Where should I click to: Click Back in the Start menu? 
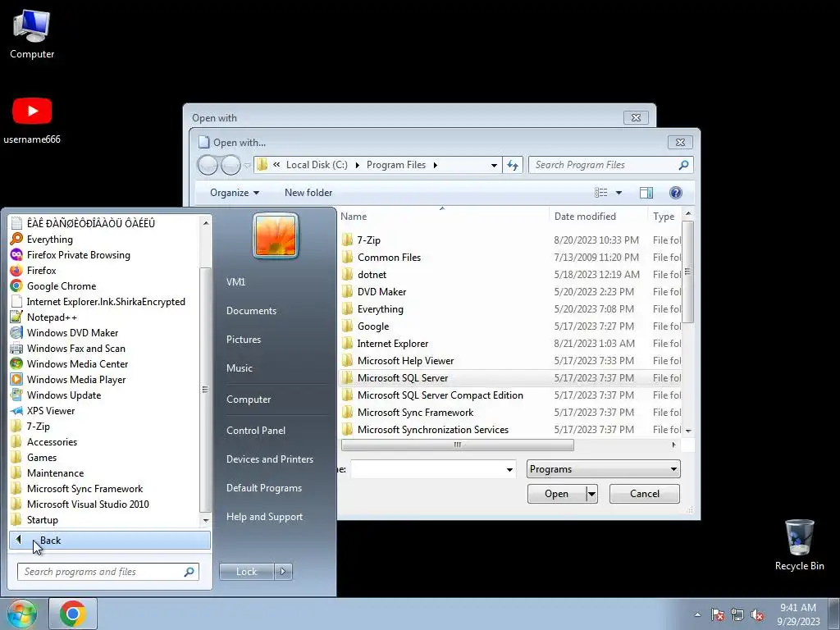click(x=109, y=540)
